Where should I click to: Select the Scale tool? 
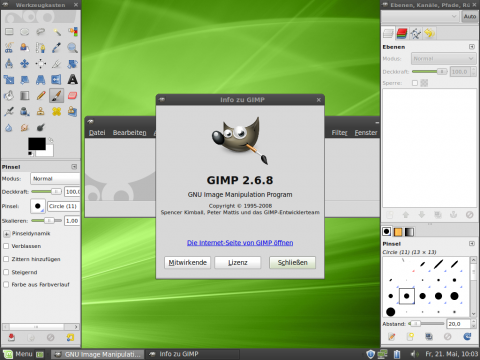[x=9, y=80]
